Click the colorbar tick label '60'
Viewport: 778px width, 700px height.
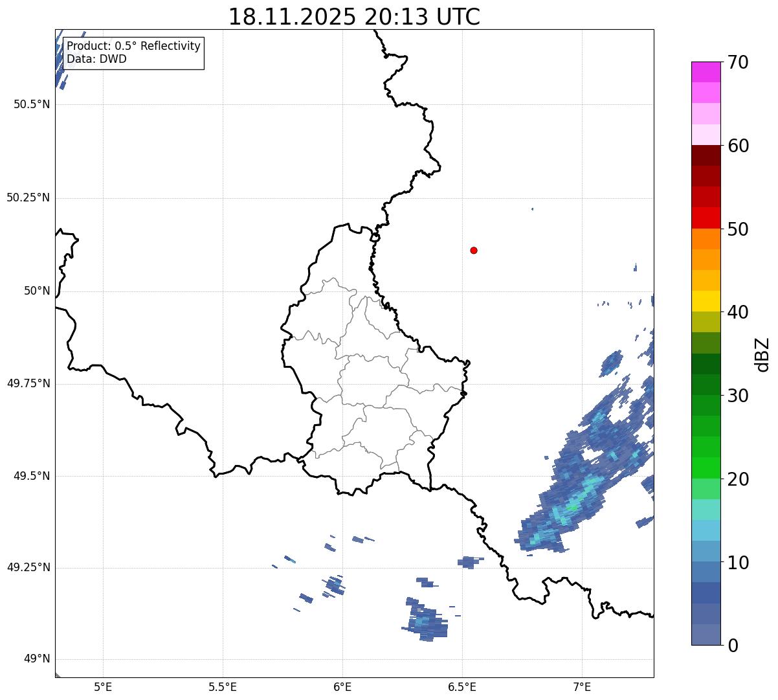point(738,146)
